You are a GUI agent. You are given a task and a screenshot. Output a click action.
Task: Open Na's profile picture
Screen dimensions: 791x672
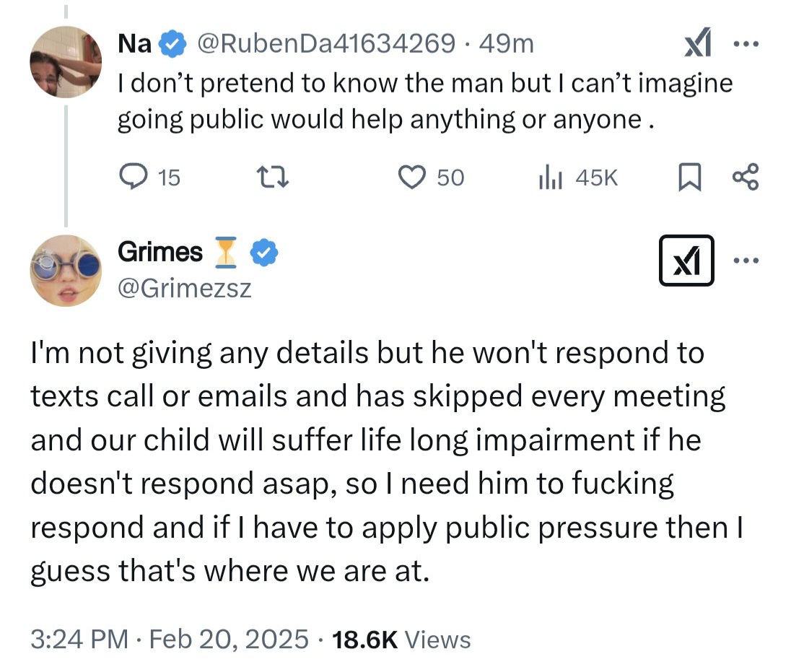click(66, 61)
